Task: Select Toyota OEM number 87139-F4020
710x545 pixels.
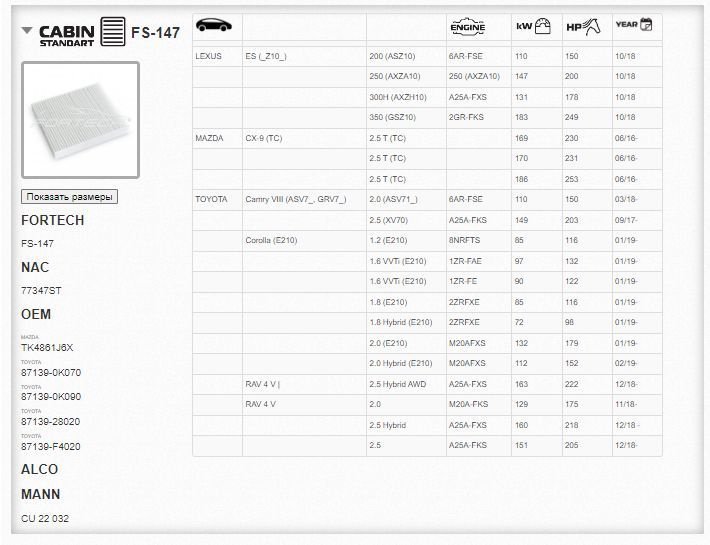Action: point(51,446)
